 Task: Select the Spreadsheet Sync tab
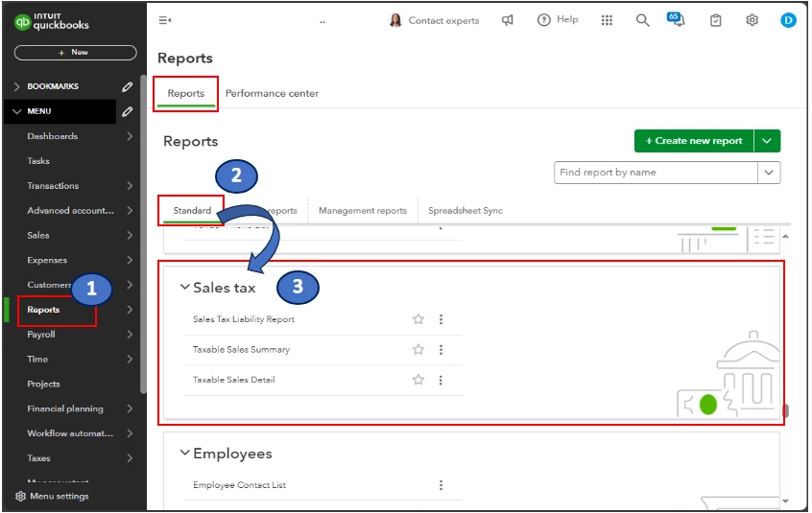click(x=466, y=211)
